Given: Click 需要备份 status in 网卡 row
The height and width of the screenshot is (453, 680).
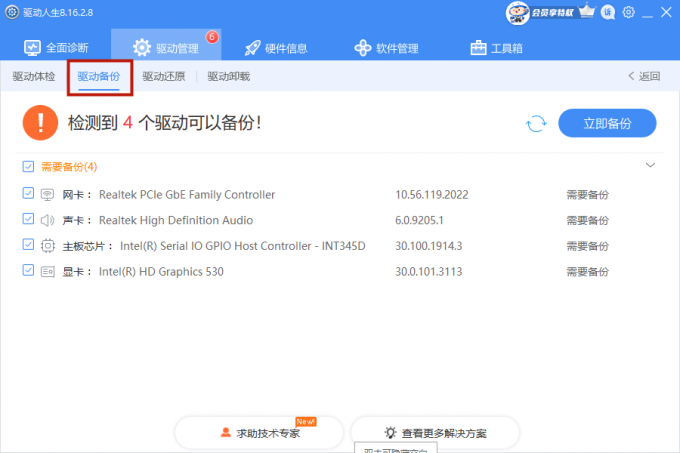Looking at the screenshot, I should click(x=588, y=195).
